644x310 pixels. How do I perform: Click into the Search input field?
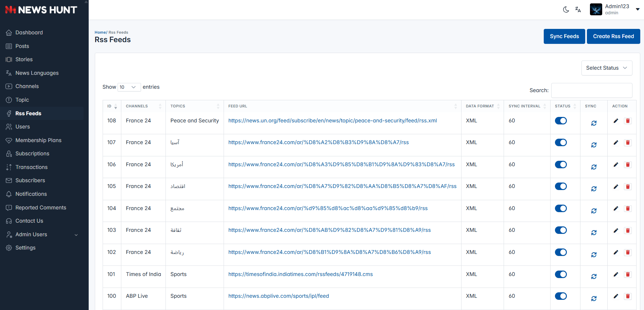tap(592, 90)
